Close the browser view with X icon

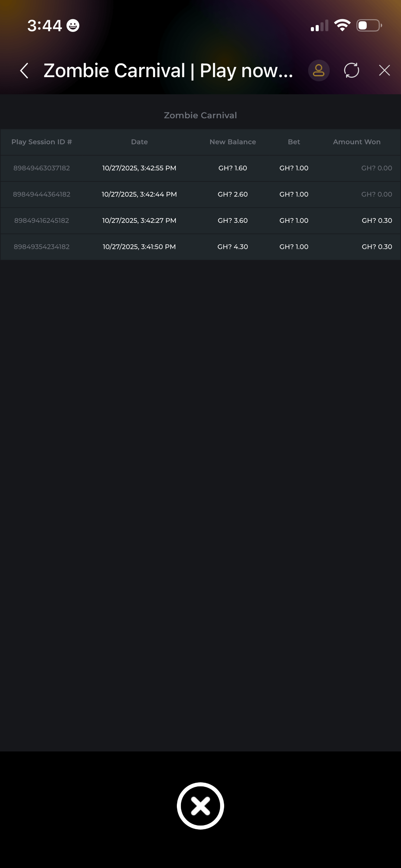coord(384,71)
